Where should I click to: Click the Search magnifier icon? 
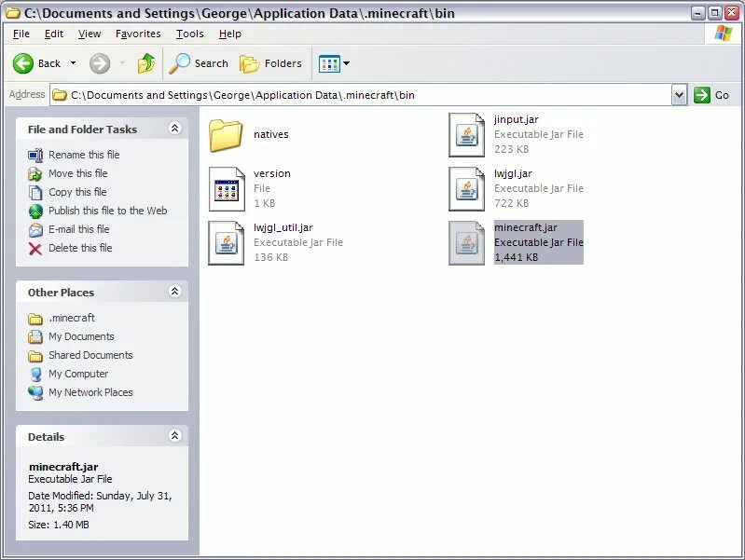(180, 63)
